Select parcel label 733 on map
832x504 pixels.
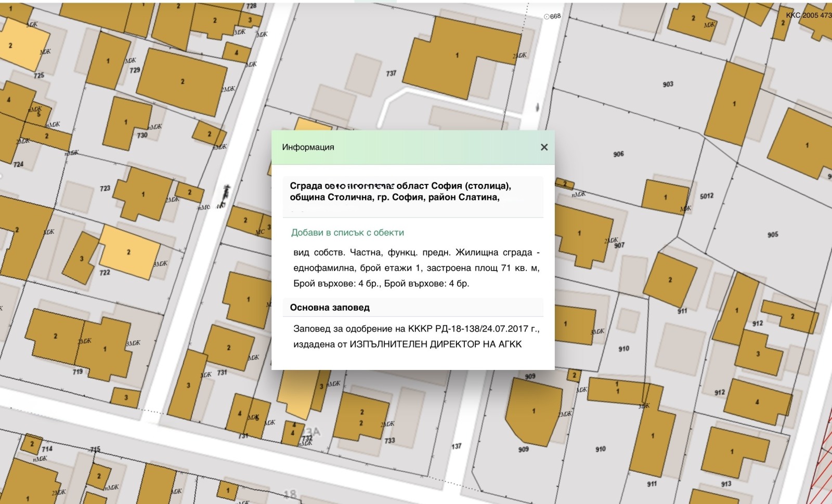coord(389,440)
